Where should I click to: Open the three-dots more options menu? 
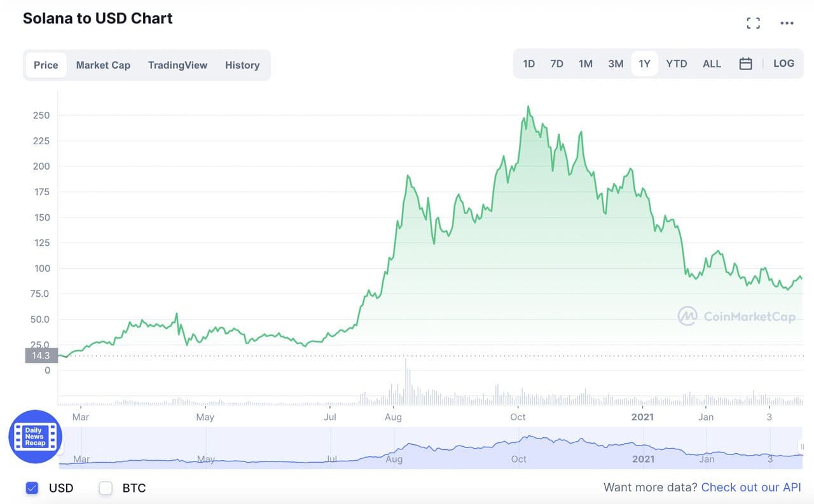pyautogui.click(x=787, y=24)
